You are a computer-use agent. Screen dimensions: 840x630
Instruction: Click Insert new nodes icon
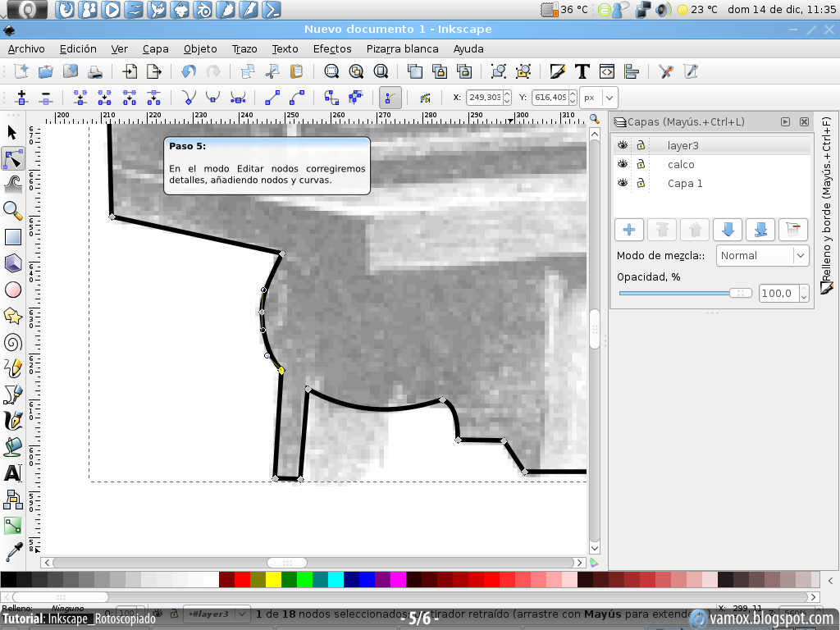pyautogui.click(x=21, y=98)
